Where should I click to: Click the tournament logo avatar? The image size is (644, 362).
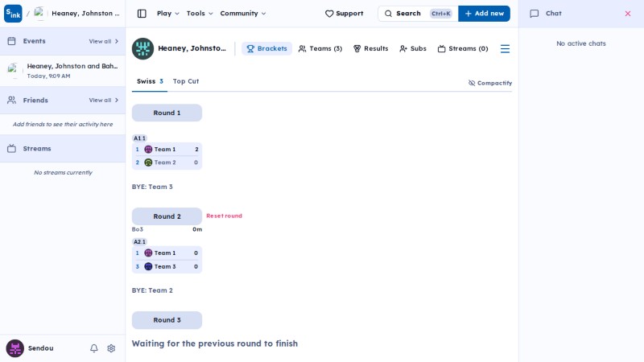click(143, 49)
